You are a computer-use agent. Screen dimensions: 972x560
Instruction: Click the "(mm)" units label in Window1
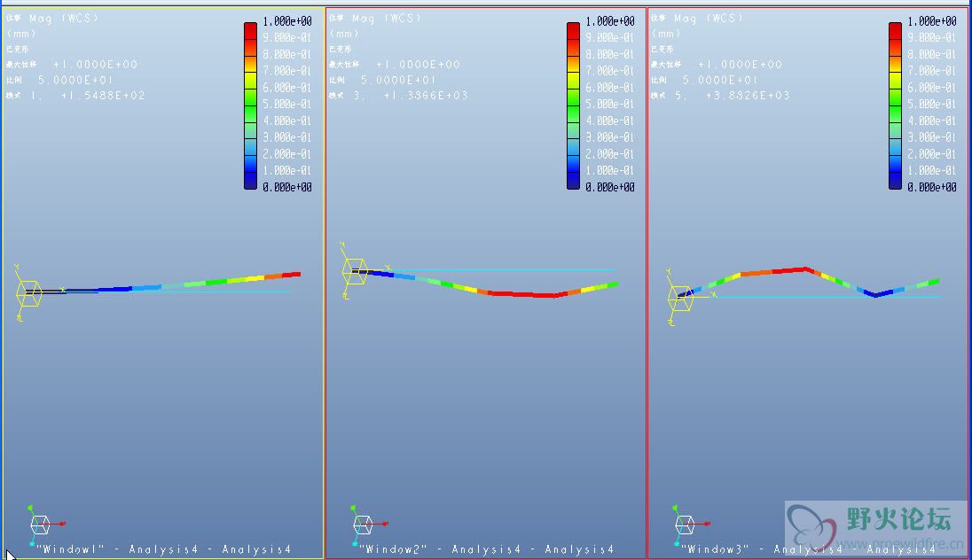coord(21,34)
